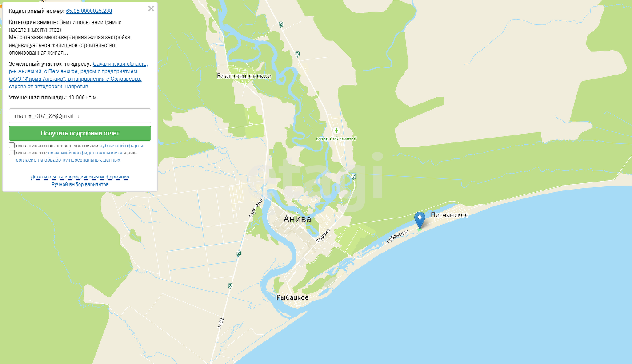Click the route 3 shield near Благовещенское

click(297, 54)
